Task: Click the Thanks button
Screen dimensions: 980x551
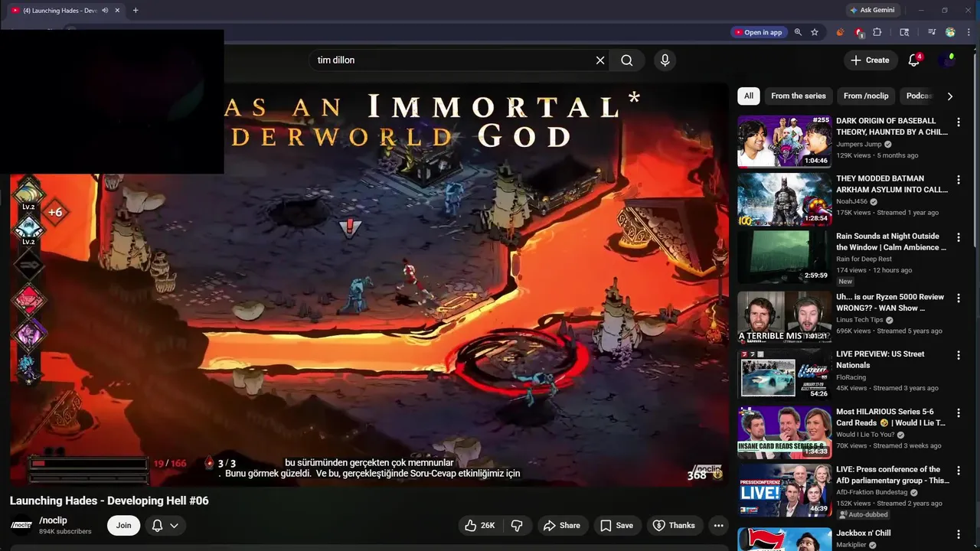Action: pos(674,525)
